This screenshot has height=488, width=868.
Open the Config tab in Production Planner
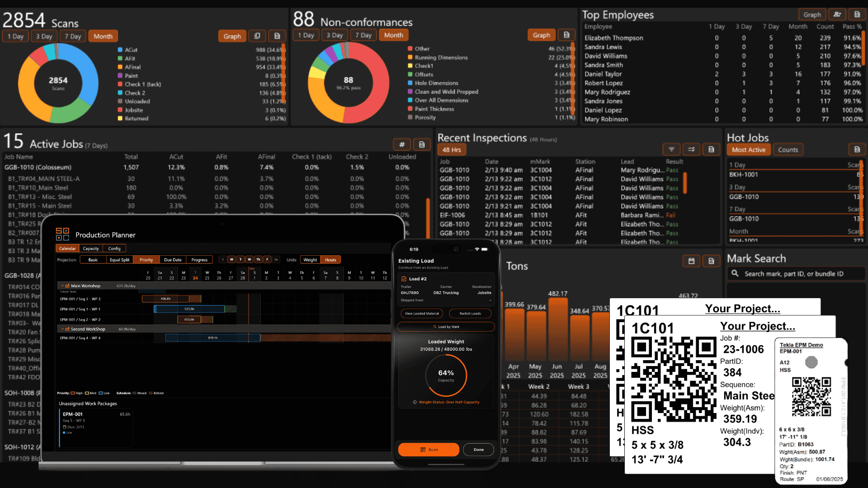(x=114, y=248)
